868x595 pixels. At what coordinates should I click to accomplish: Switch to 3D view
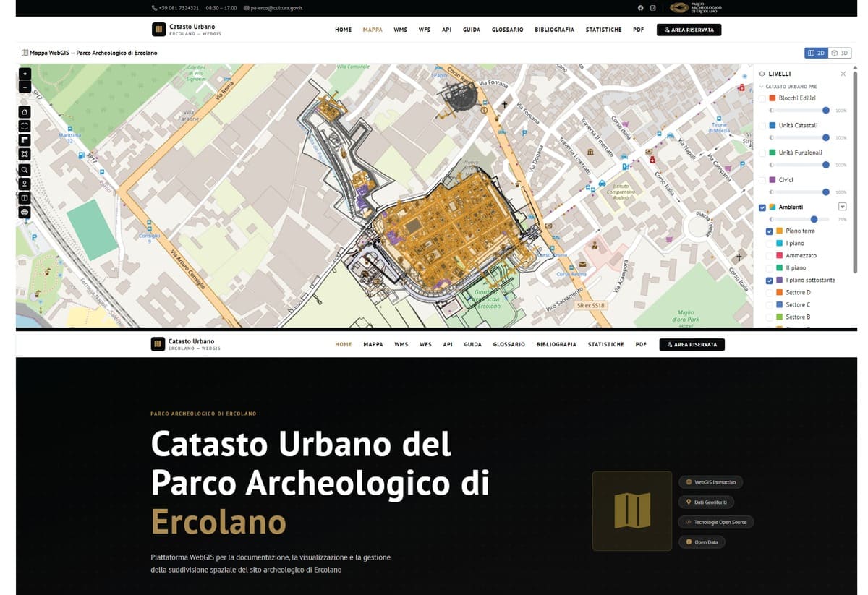pos(839,53)
